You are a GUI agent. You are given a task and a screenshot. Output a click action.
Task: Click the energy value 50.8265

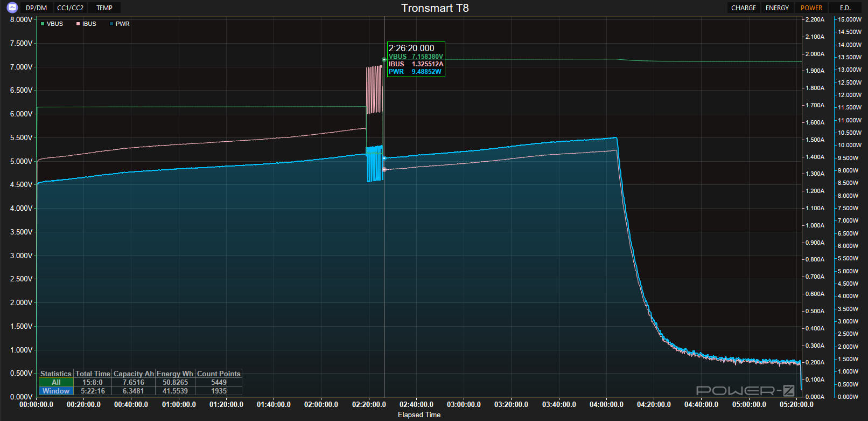tap(175, 382)
